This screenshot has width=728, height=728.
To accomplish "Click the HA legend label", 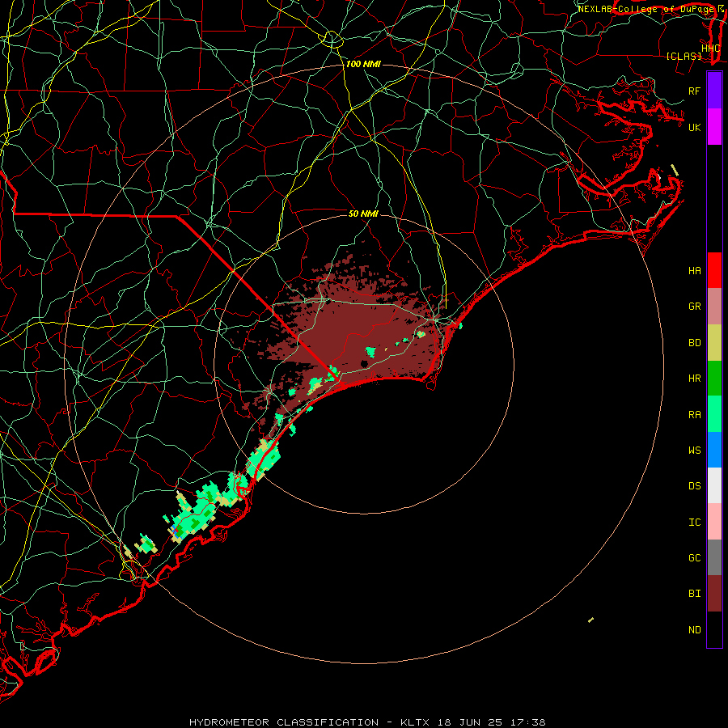I will [x=694, y=271].
